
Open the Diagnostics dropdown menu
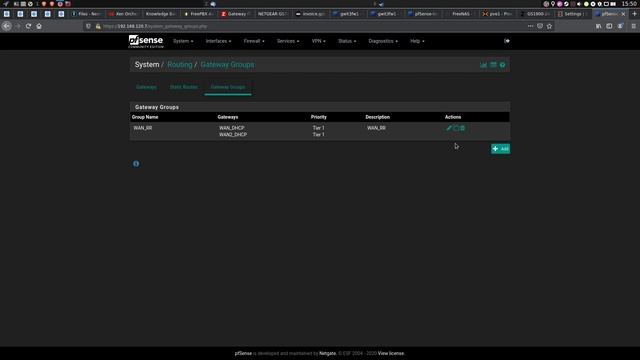pos(383,41)
